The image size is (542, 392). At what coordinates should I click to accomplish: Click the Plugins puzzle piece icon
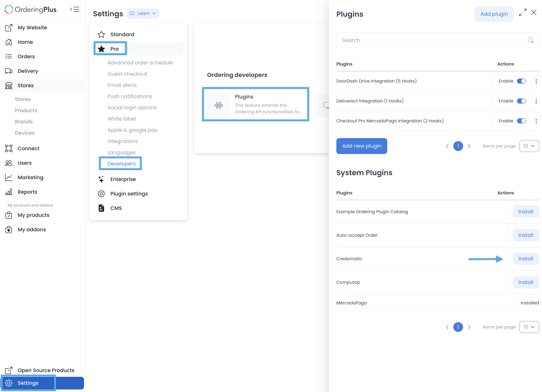[219, 105]
